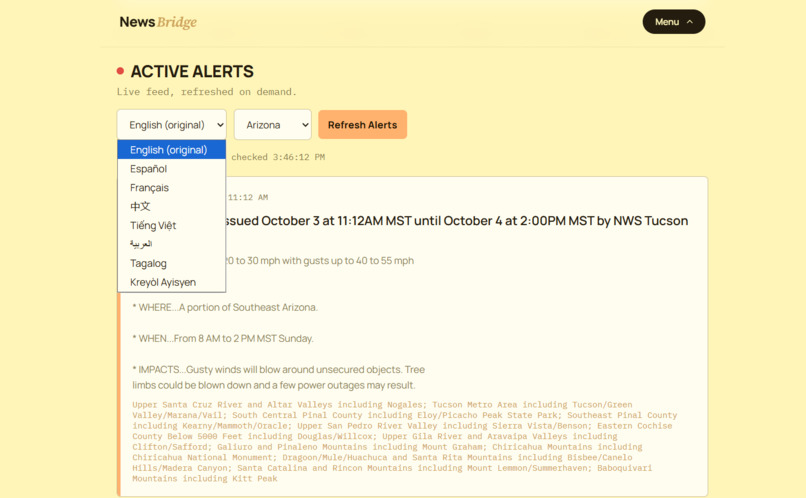Screen dimensions: 806x498
Task: Click the wind speed line with gusts up to 55 mph
Action: point(320,261)
